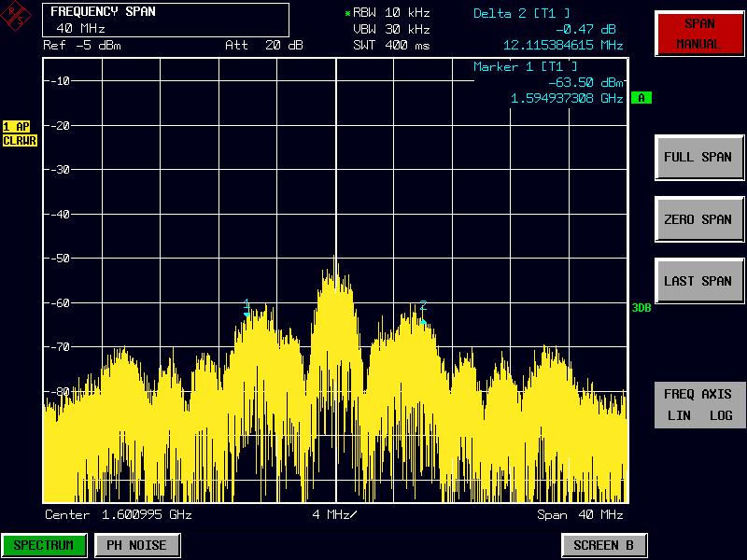Click the 3DB bandwidth status label
747x560 pixels.
[x=641, y=305]
